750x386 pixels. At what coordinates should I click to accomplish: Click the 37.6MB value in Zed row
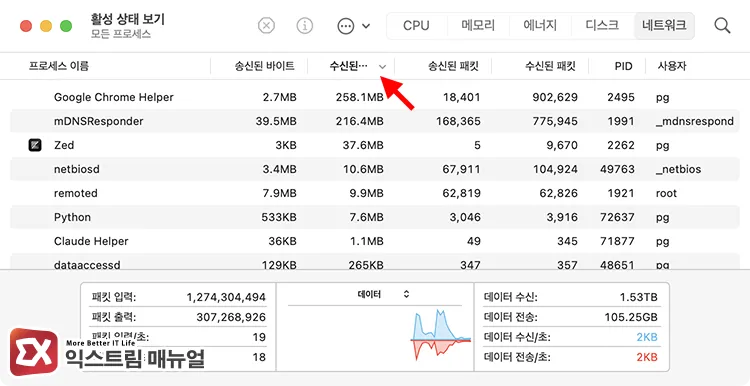pos(363,145)
